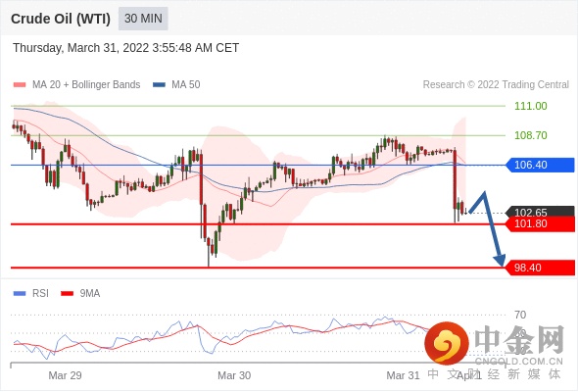
Task: Click the pink MA 20 Bollinger legend swatch
Action: coord(20,85)
